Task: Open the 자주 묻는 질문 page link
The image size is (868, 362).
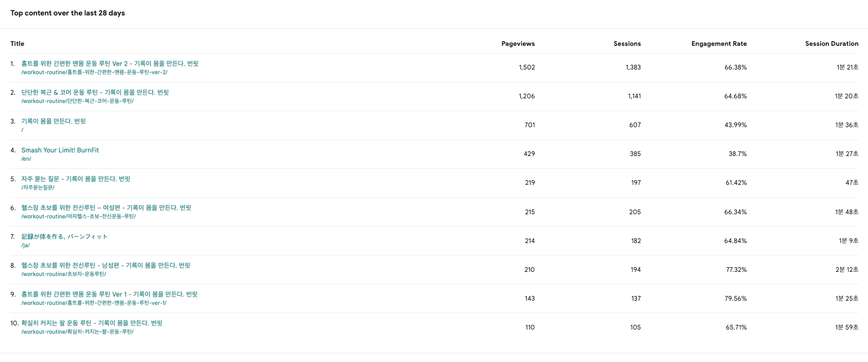Action: (76, 179)
